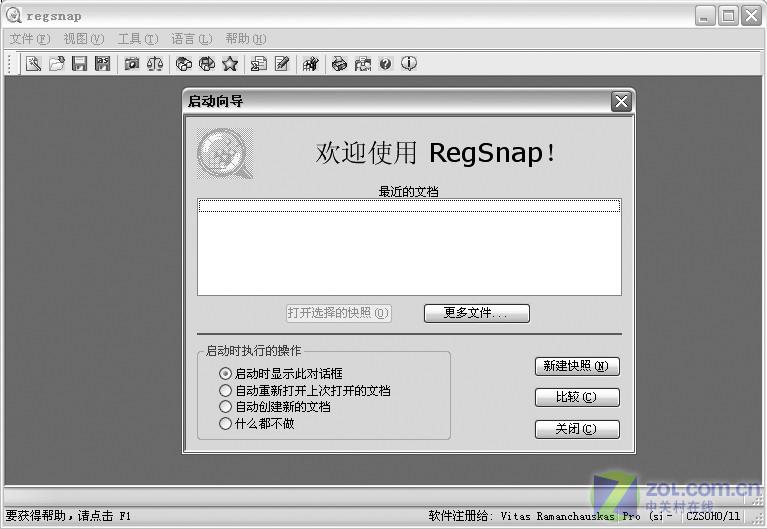Viewport: 767px width, 529px height.
Task: Click the question mark help icon
Action: click(385, 64)
